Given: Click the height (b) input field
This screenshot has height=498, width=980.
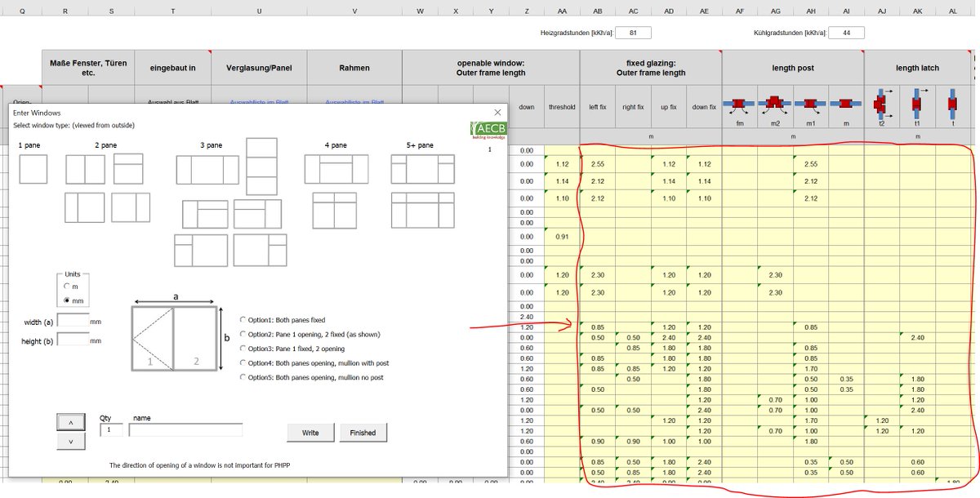Looking at the screenshot, I should tap(73, 340).
